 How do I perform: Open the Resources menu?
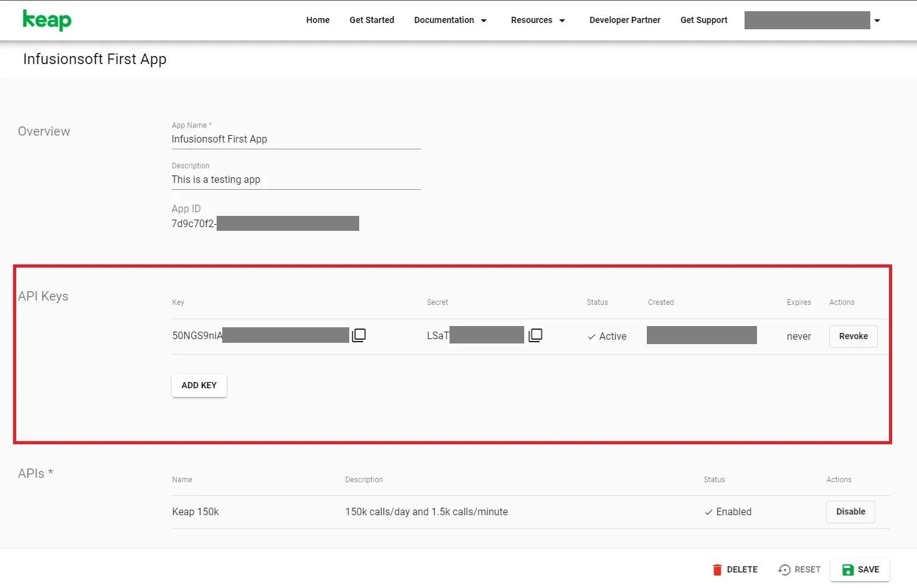tap(532, 20)
